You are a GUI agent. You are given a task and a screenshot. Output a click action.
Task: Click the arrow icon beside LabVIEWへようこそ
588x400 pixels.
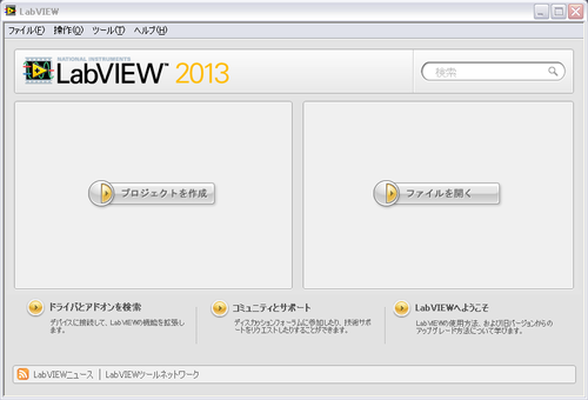(x=402, y=308)
